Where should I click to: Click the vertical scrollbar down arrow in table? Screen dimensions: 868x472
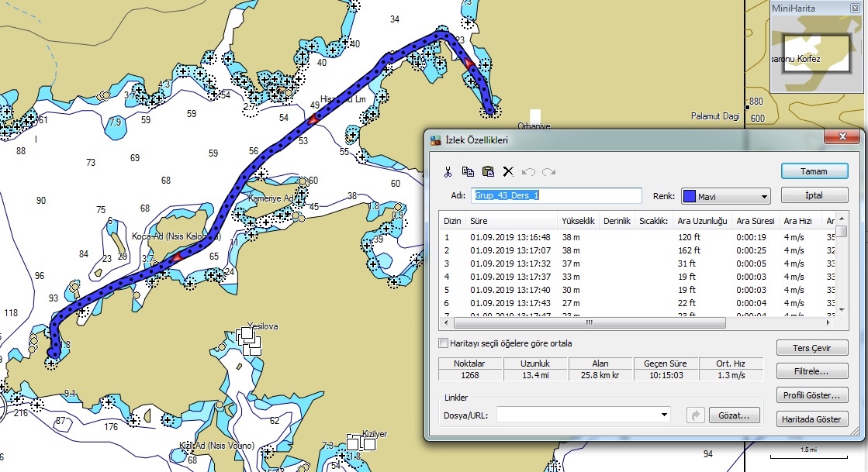(x=842, y=309)
